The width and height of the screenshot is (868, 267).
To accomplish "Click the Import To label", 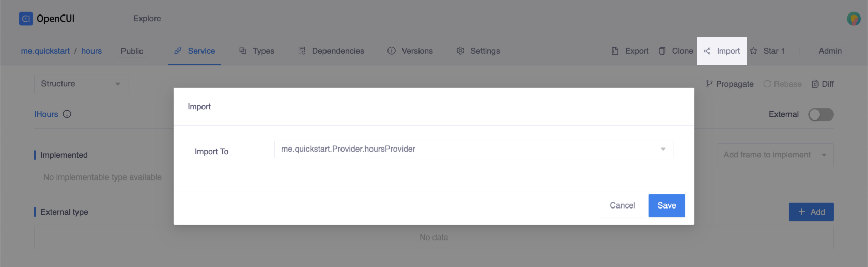I will [x=211, y=151].
